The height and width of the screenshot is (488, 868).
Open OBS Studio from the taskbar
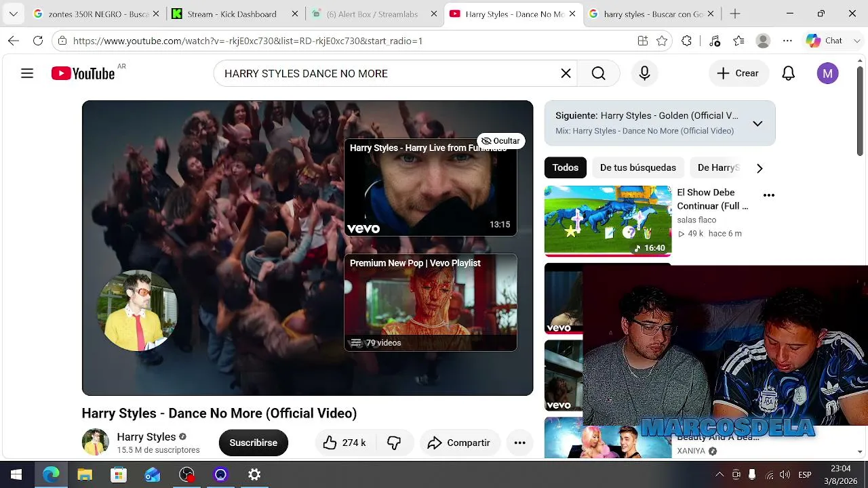pyautogui.click(x=186, y=474)
